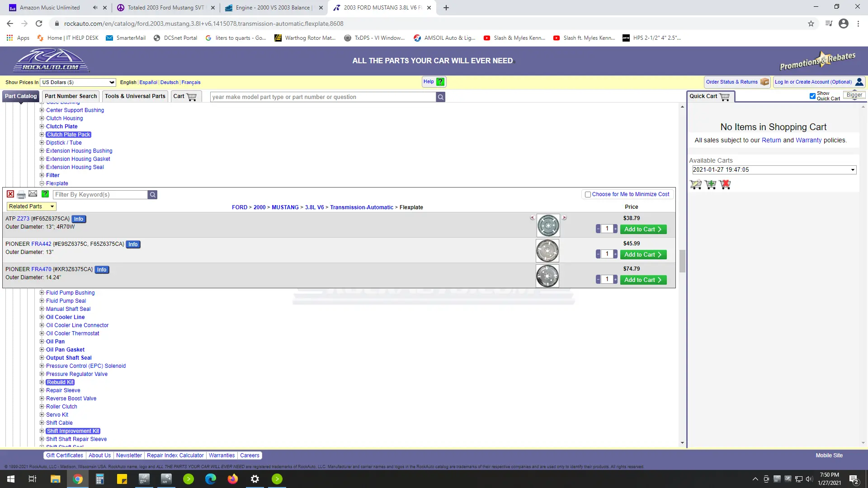Show next image for ATP Z273
The height and width of the screenshot is (488, 868).
(564, 218)
